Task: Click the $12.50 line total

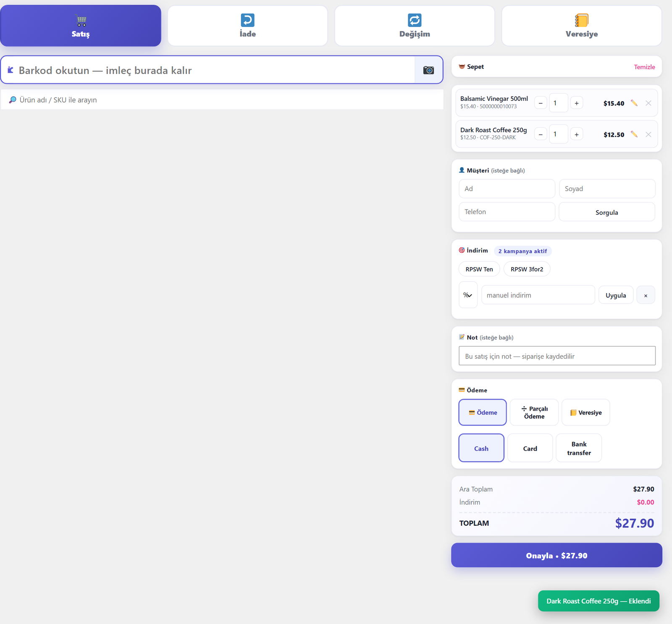Action: point(614,135)
